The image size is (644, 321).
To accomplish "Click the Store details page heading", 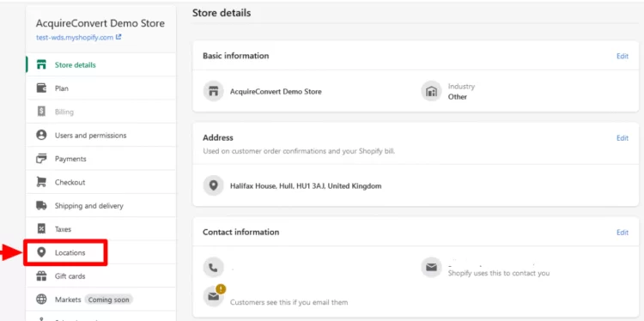I will pos(222,13).
